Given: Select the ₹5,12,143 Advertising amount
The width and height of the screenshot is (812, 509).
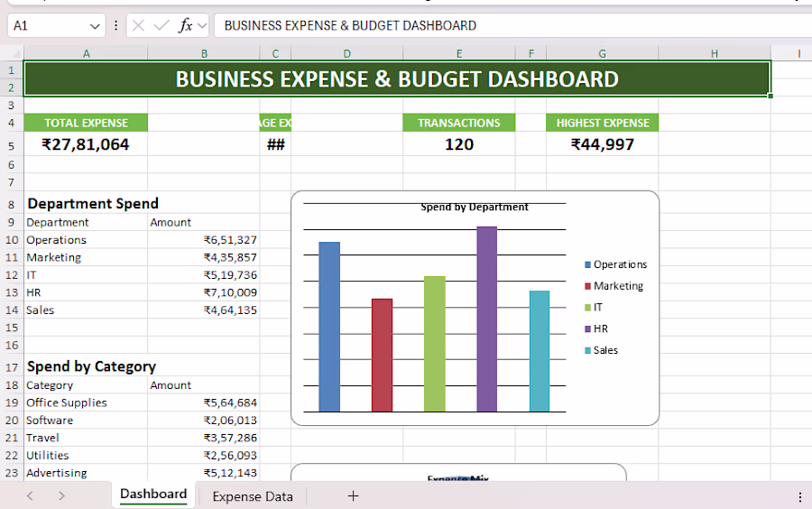Looking at the screenshot, I should pyautogui.click(x=204, y=473).
